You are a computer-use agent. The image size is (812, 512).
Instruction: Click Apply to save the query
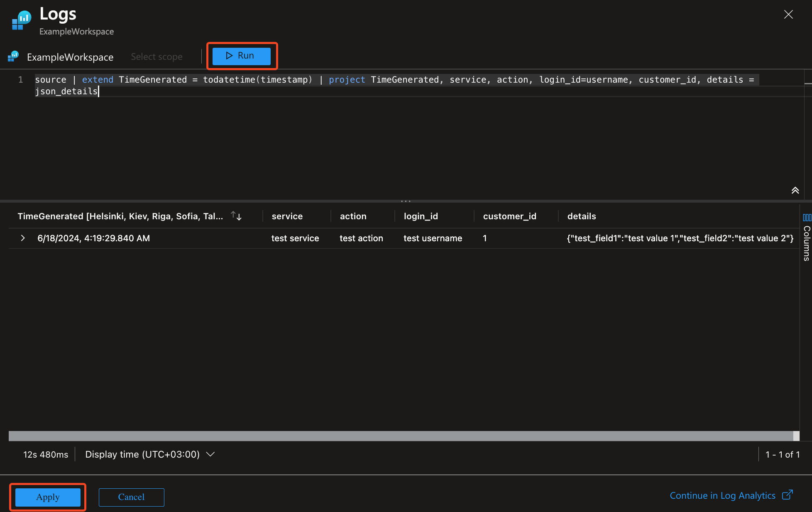pos(47,495)
